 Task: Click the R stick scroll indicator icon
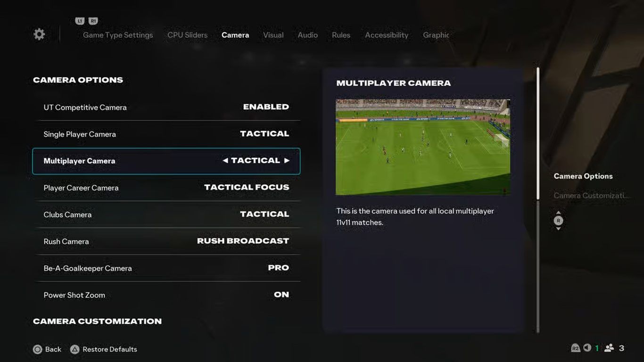tap(558, 221)
